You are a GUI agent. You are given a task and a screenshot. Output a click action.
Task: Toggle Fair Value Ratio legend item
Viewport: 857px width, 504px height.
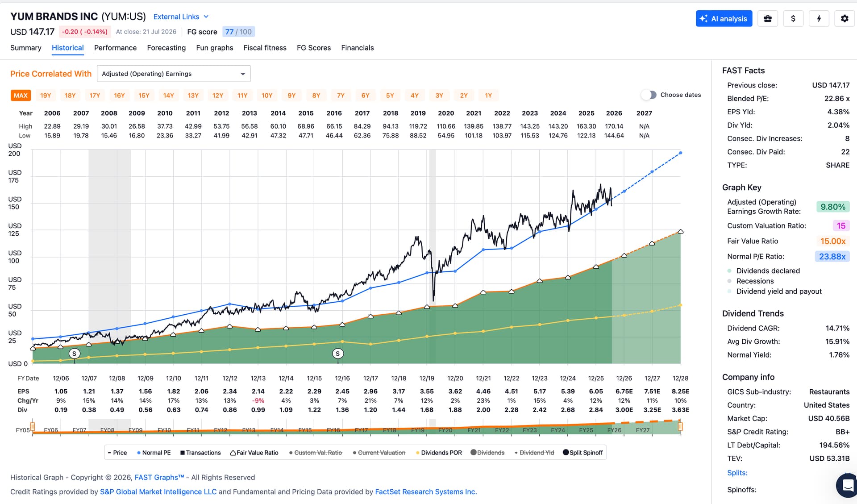[x=254, y=453]
